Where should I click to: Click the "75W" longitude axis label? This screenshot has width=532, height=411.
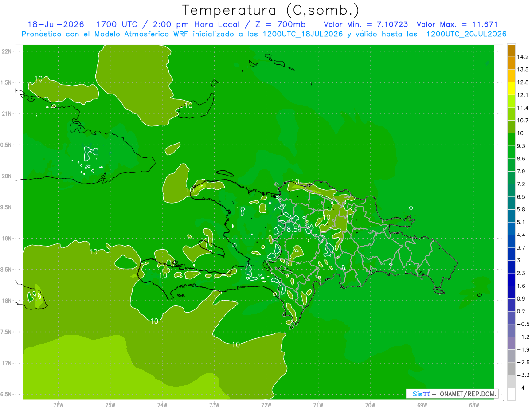click(110, 405)
